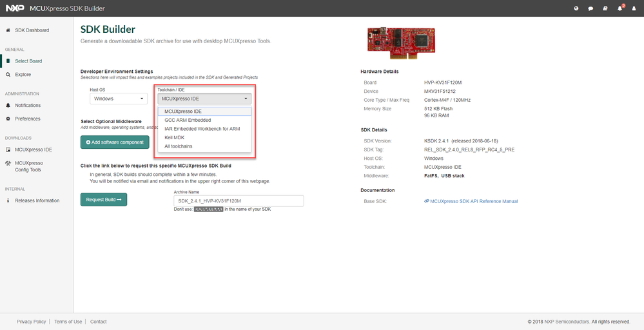The width and height of the screenshot is (644, 330).
Task: Open the documentation book icon
Action: pyautogui.click(x=605, y=8)
